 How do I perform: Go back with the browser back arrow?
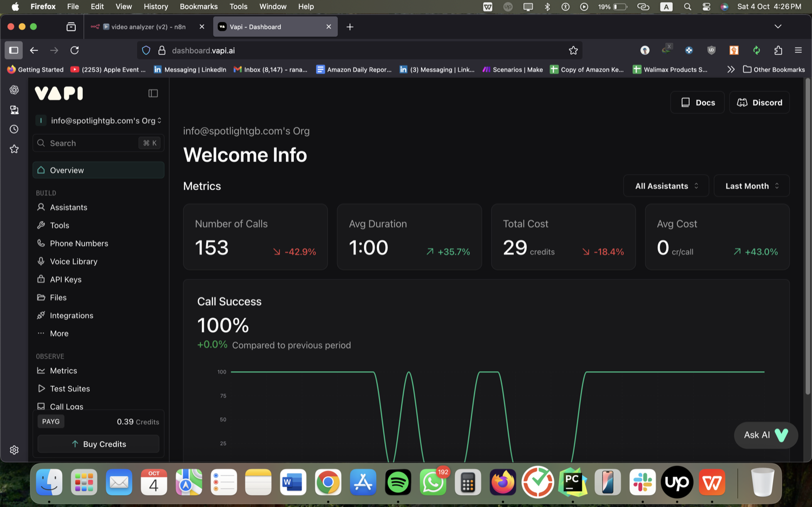34,50
